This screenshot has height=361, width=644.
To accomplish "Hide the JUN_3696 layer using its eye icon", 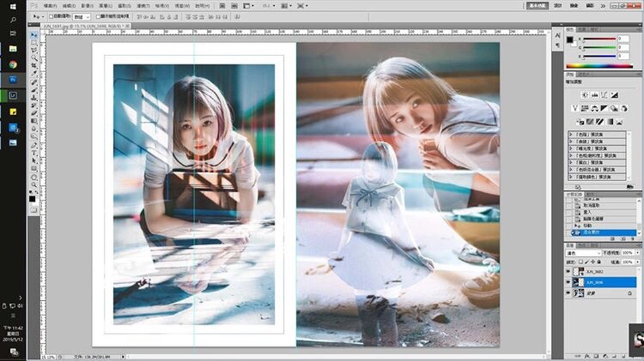I will [x=568, y=283].
